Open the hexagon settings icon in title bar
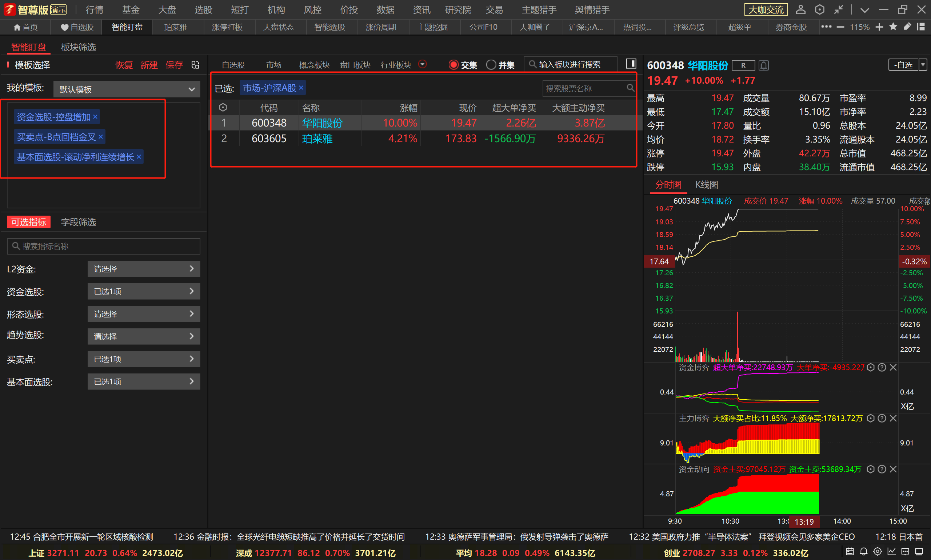The height and width of the screenshot is (560, 931). [x=819, y=9]
